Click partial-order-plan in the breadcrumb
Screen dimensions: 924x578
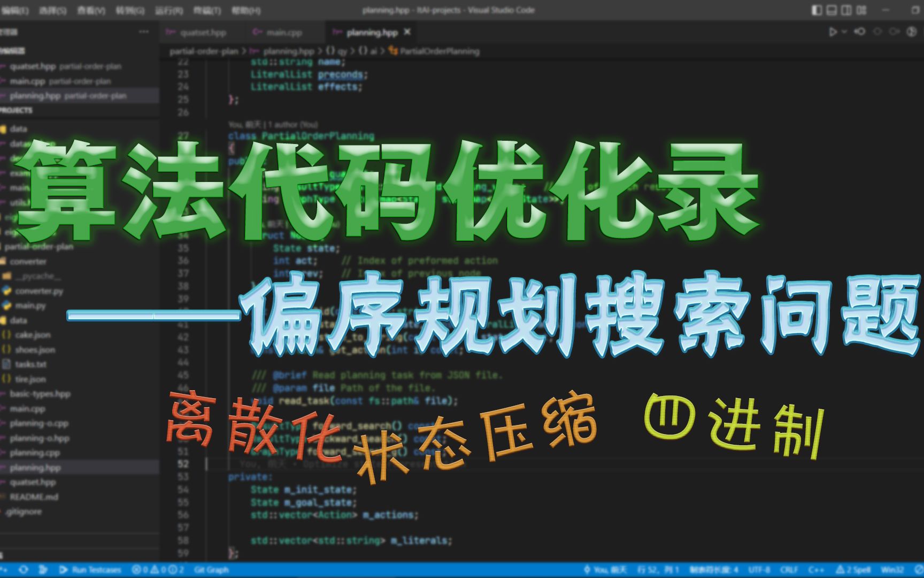(204, 51)
